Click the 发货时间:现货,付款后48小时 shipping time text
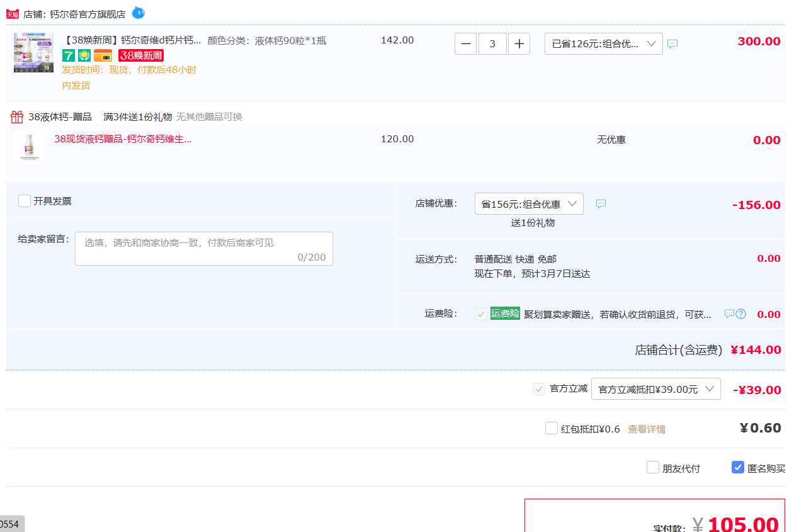 click(x=129, y=70)
